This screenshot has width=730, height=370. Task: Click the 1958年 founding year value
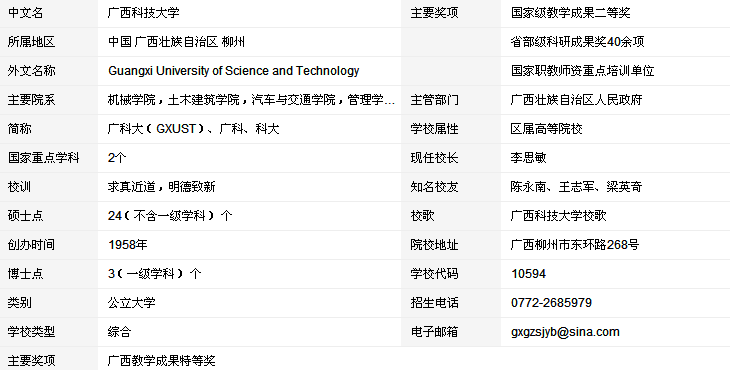tap(128, 244)
